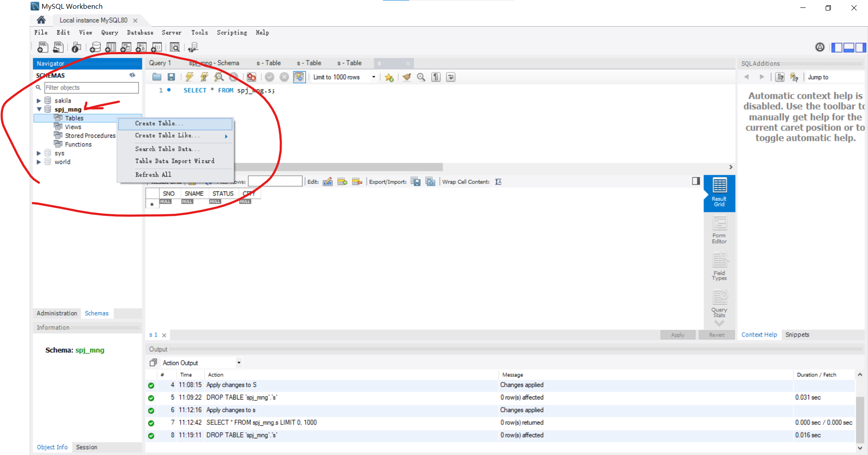The image size is (868, 455).
Task: Open the Snippets tab
Action: click(x=797, y=335)
